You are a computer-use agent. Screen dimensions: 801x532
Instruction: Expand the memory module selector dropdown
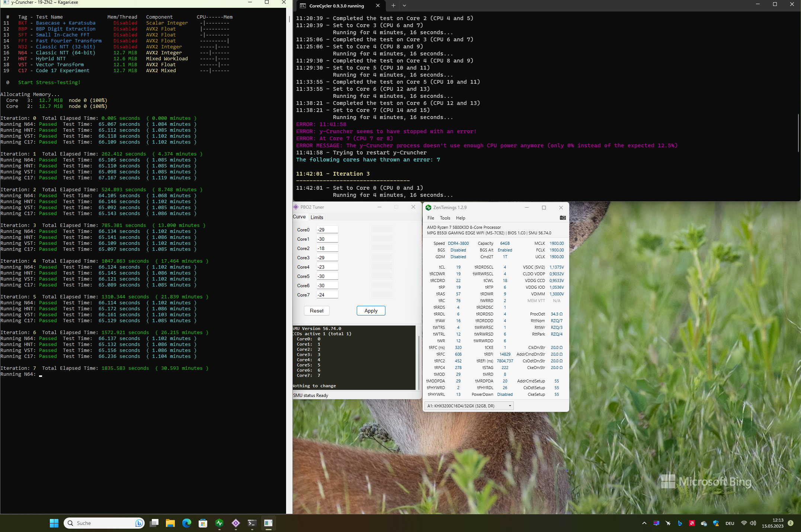[x=510, y=406]
